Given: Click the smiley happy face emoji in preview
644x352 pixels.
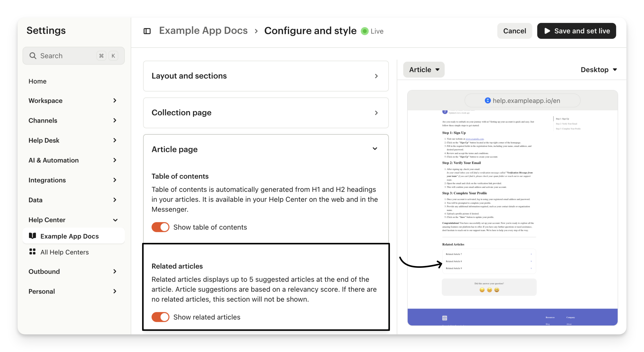Looking at the screenshot, I should [497, 290].
